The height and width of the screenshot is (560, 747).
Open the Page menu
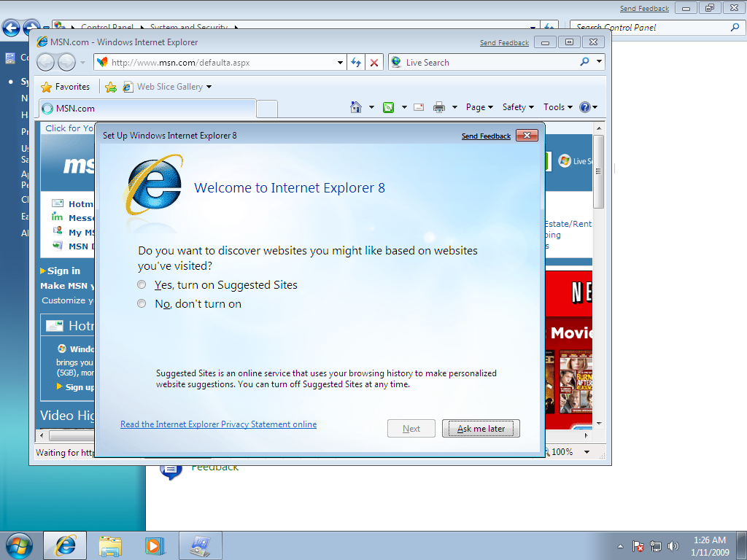tap(479, 107)
